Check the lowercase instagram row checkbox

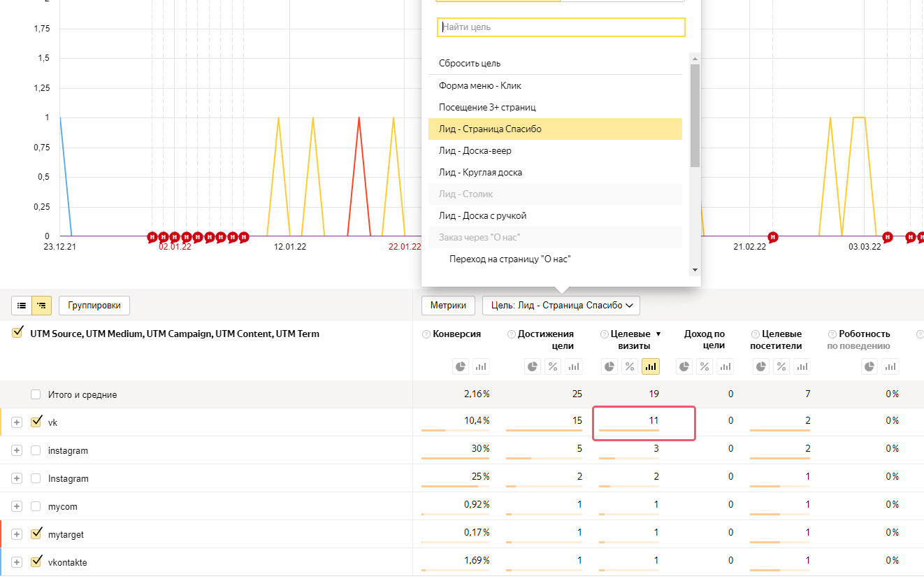(x=36, y=450)
